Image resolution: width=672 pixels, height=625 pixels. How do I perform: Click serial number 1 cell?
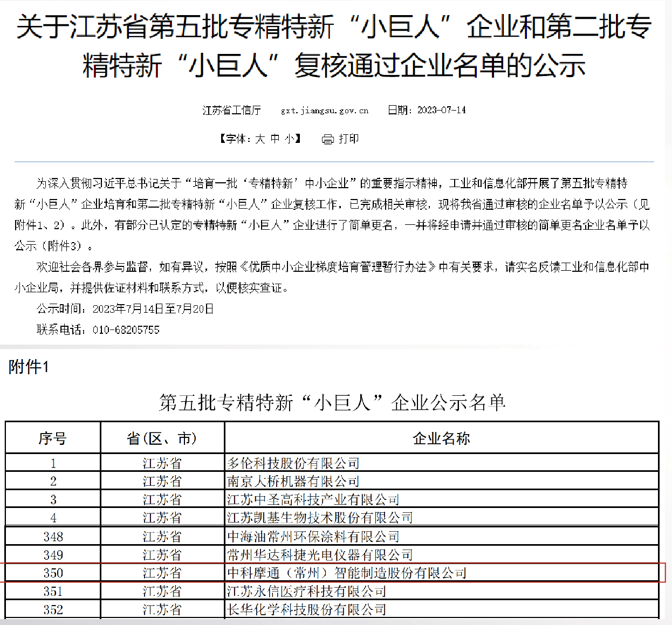point(53,463)
